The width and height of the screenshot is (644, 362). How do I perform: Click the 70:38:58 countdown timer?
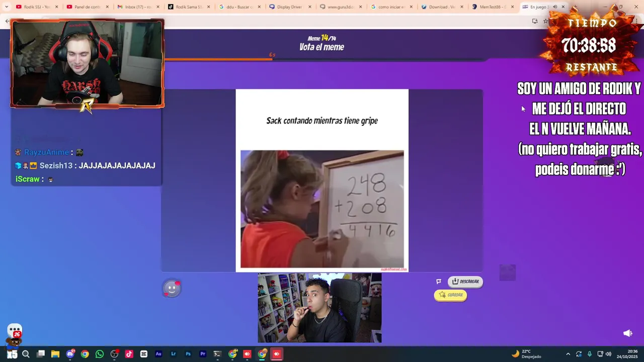point(589,46)
